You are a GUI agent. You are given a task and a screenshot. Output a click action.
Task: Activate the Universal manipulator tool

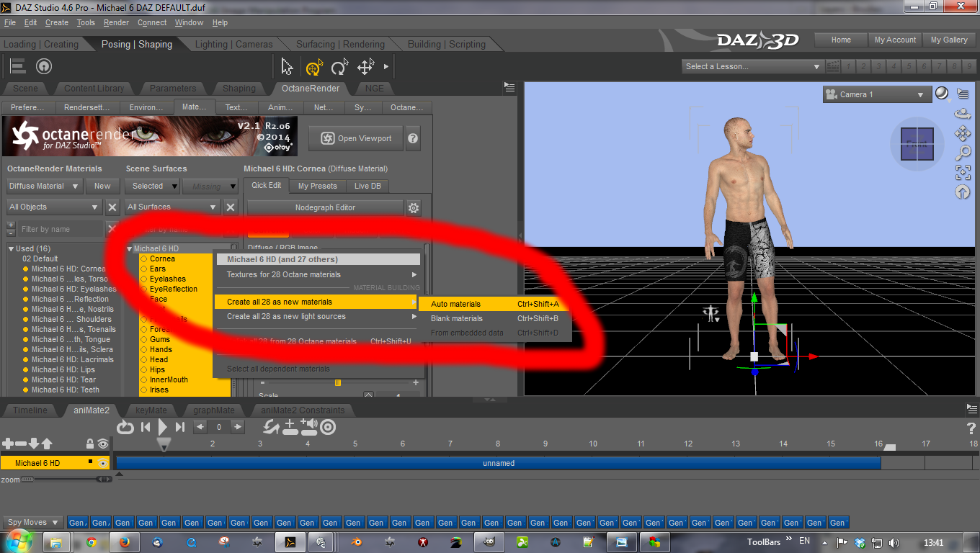(x=313, y=67)
